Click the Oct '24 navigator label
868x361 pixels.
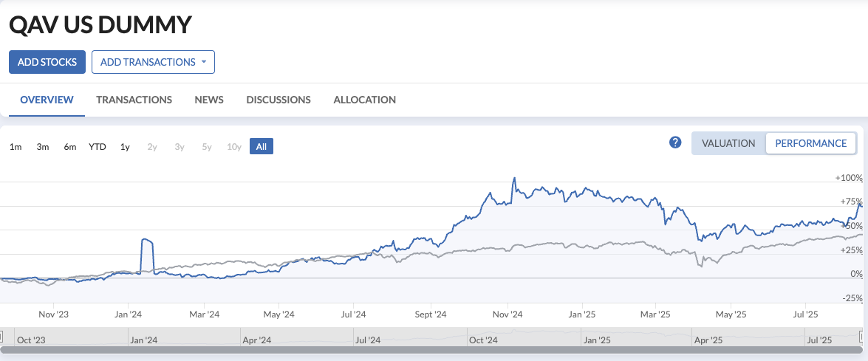[x=483, y=340]
